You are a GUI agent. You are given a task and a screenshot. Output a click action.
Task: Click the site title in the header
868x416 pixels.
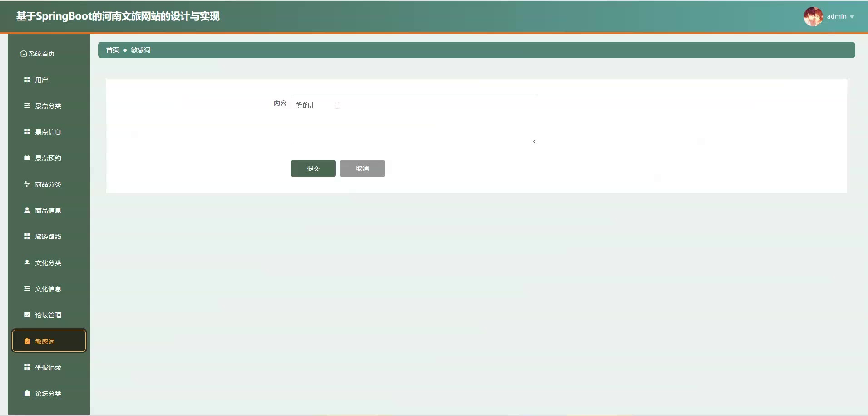[118, 16]
